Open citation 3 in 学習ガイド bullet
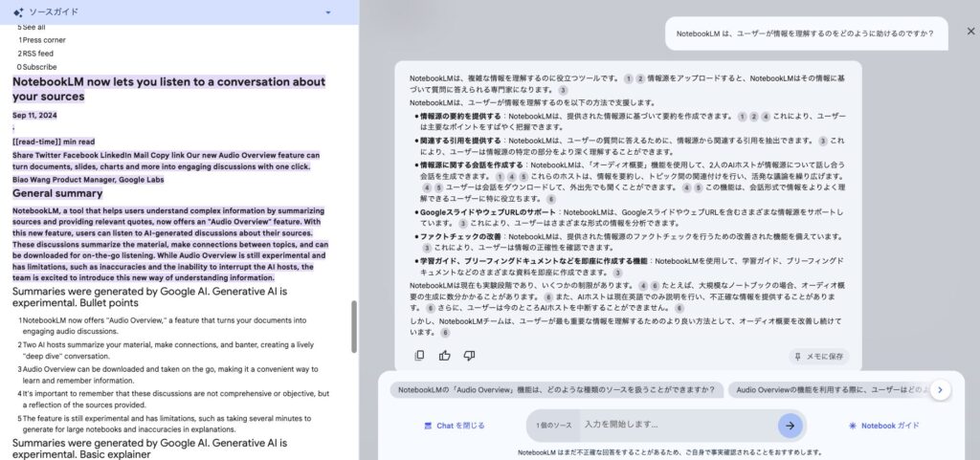 [x=617, y=273]
